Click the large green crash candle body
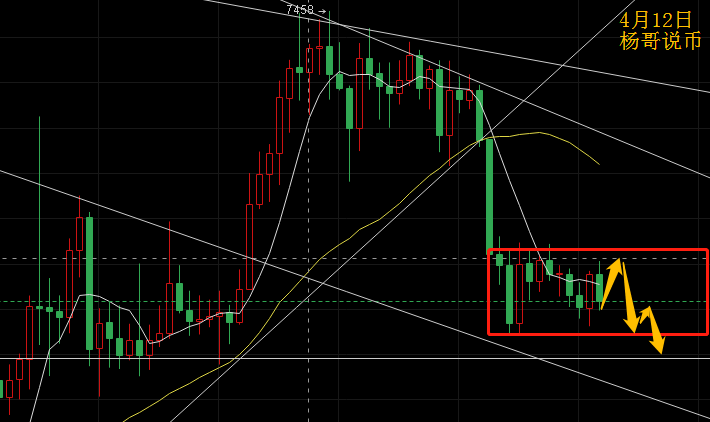This screenshot has height=422, width=710. click(x=489, y=197)
